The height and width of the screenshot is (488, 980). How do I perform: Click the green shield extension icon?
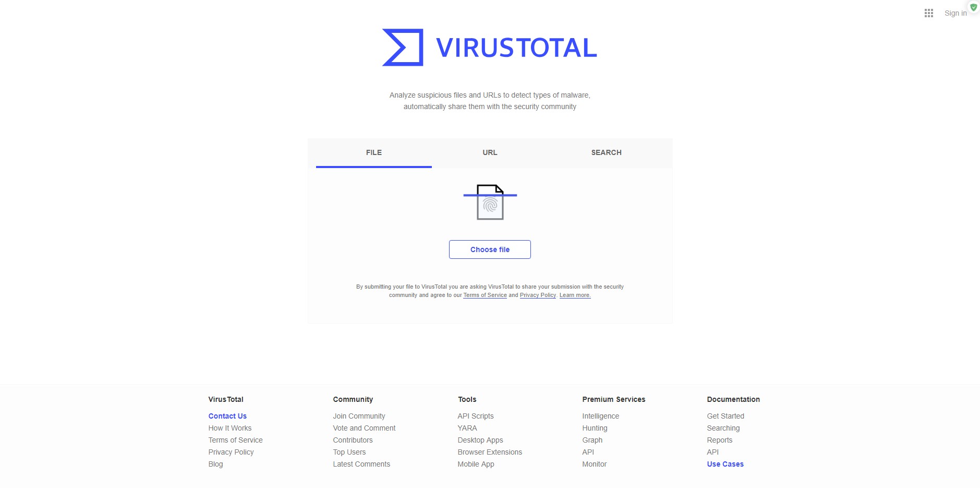tap(973, 7)
